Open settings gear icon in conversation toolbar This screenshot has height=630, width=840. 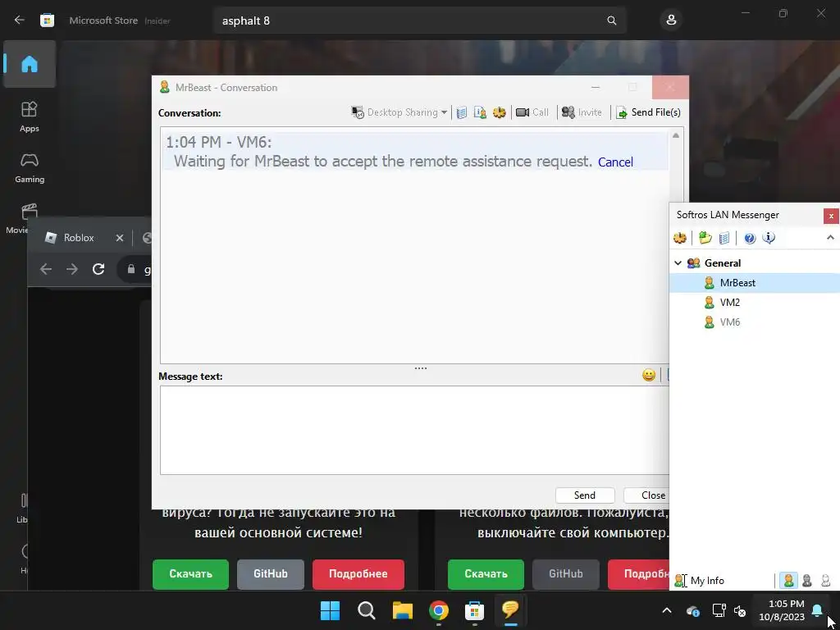(500, 112)
